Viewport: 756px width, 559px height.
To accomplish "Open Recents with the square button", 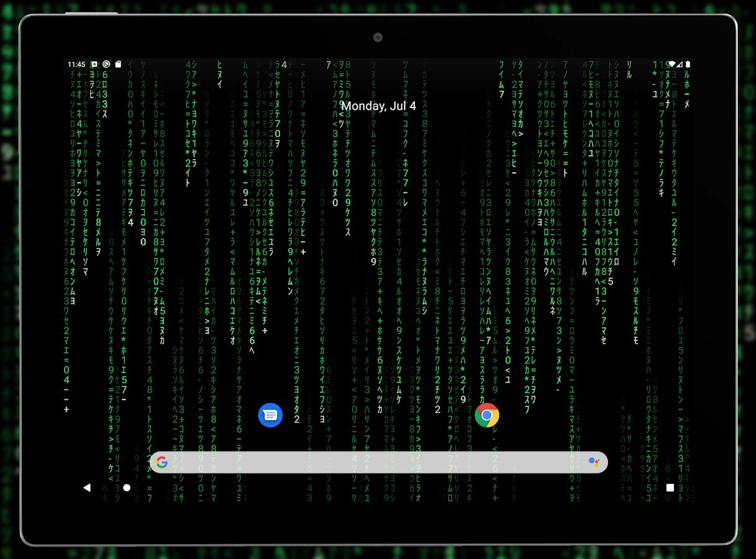I will coord(670,488).
